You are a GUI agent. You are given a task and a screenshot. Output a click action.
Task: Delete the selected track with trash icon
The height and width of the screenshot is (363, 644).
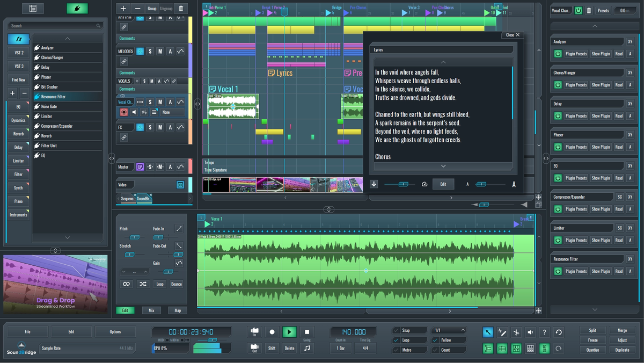(181, 9)
